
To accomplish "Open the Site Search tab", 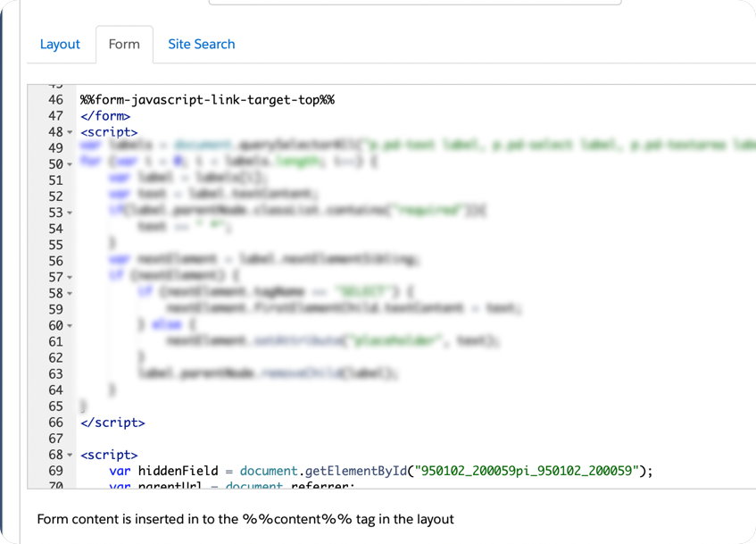I will (x=202, y=45).
